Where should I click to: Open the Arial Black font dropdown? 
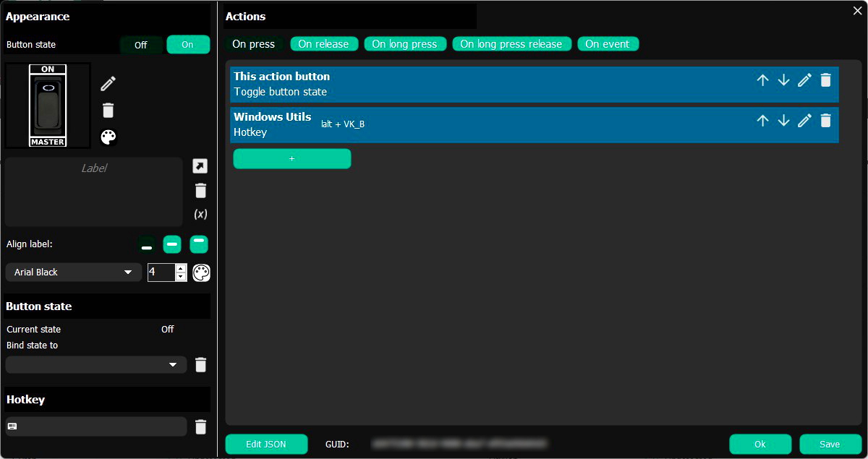click(x=73, y=273)
